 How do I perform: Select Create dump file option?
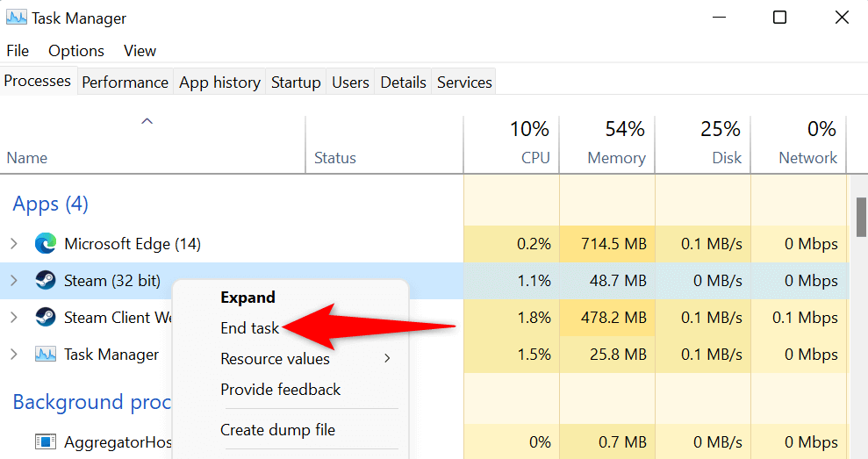[x=277, y=430]
